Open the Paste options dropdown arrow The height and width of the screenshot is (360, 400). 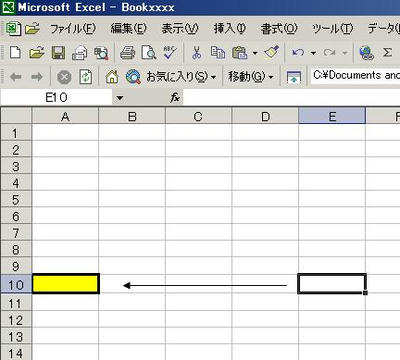pyautogui.click(x=255, y=53)
